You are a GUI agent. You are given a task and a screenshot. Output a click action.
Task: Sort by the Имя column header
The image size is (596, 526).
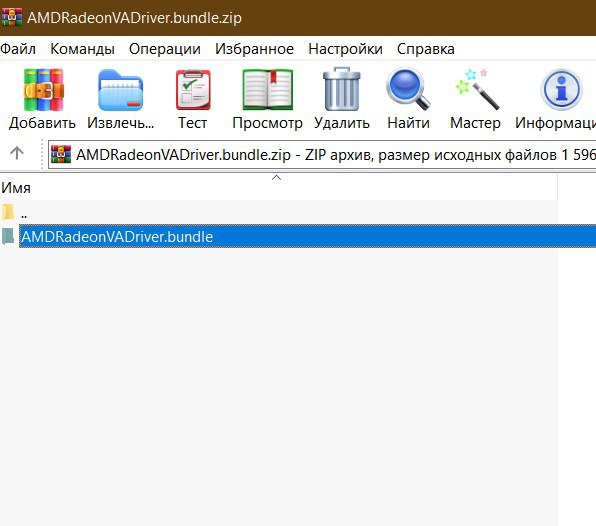(279, 188)
